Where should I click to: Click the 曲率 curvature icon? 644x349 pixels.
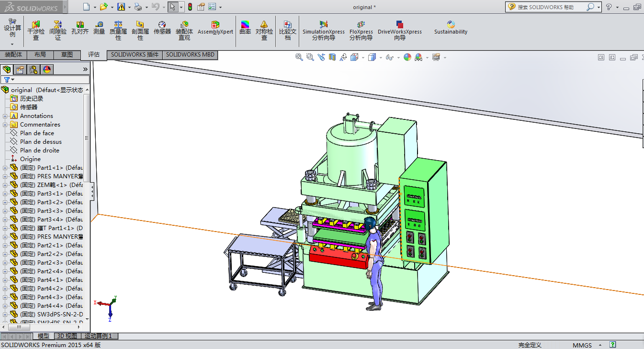point(245,27)
